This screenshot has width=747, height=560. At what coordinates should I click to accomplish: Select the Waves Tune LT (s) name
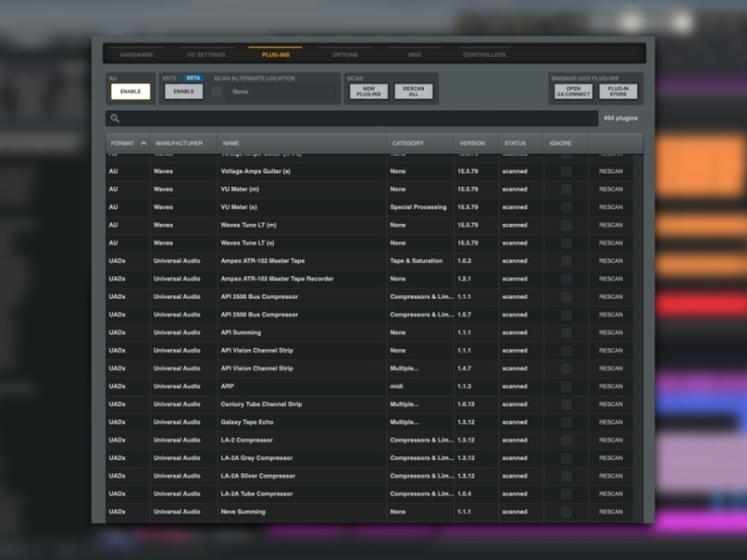[247, 243]
